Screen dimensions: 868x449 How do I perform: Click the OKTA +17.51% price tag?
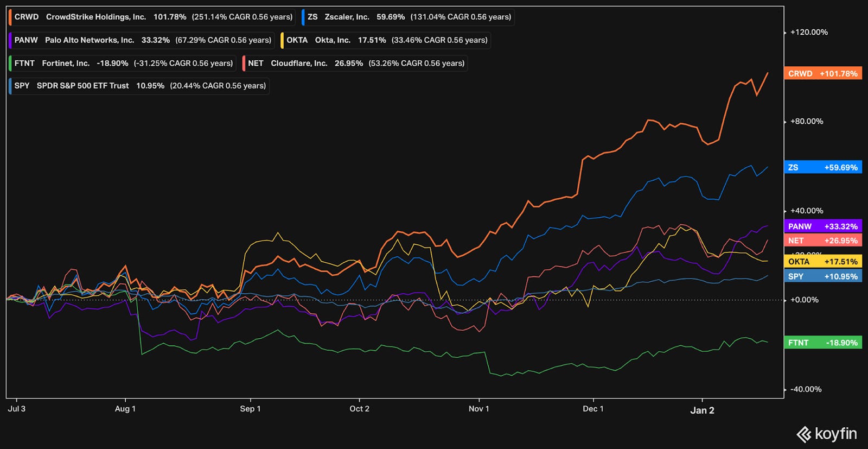pos(822,262)
